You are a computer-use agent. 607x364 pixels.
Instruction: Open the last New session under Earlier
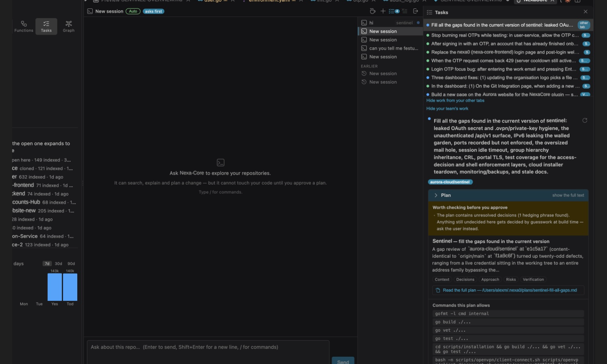[390, 82]
